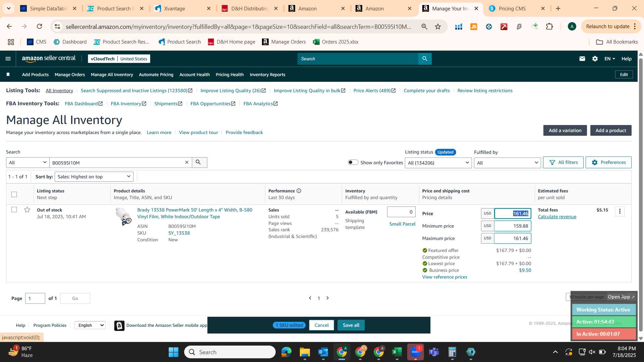This screenshot has height=362, width=644.
Task: Check the Brady 13538 row checkbox
Action: tap(14, 209)
